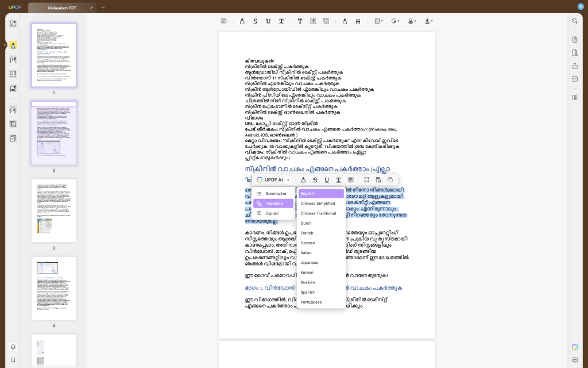Select the Eraser tool
Viewport: 588px width, 368px height.
click(357, 21)
